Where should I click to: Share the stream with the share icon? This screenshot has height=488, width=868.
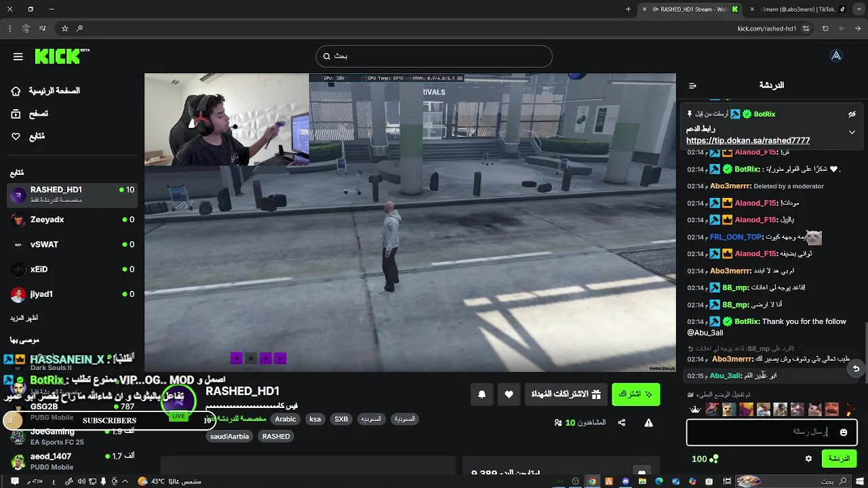[622, 423]
